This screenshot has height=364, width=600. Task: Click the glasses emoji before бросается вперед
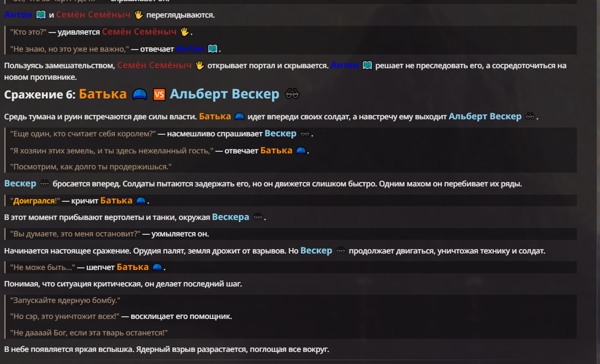click(x=45, y=184)
